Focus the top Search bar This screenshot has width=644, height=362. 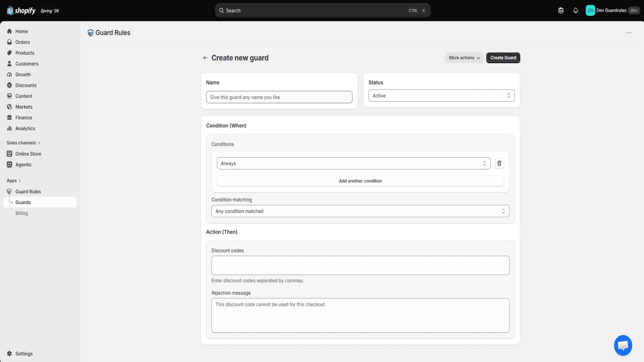click(322, 10)
